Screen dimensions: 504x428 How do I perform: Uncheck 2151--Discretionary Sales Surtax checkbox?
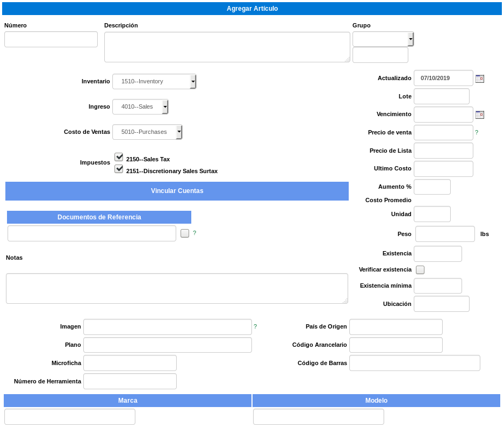click(119, 169)
